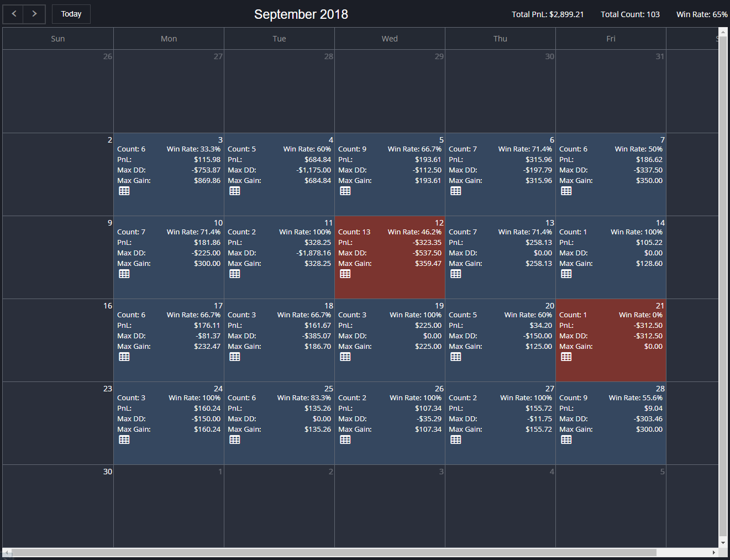The width and height of the screenshot is (730, 560).
Task: Select the Tue column header
Action: tap(279, 39)
